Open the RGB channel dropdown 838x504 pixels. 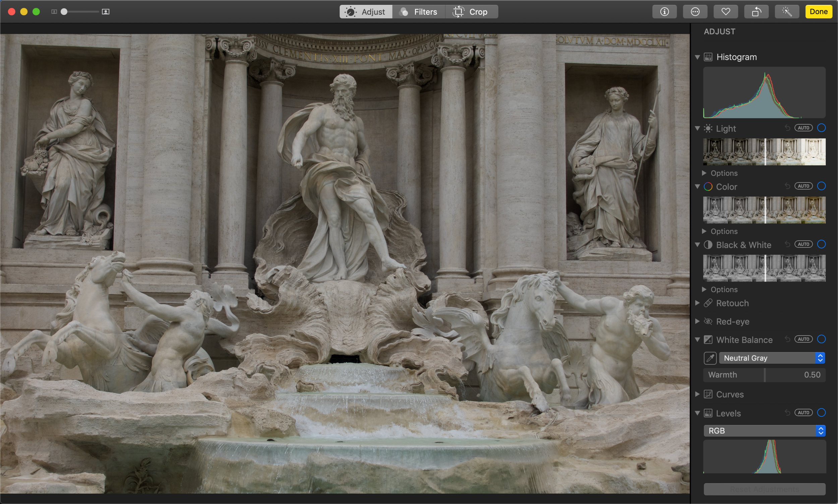(x=765, y=431)
